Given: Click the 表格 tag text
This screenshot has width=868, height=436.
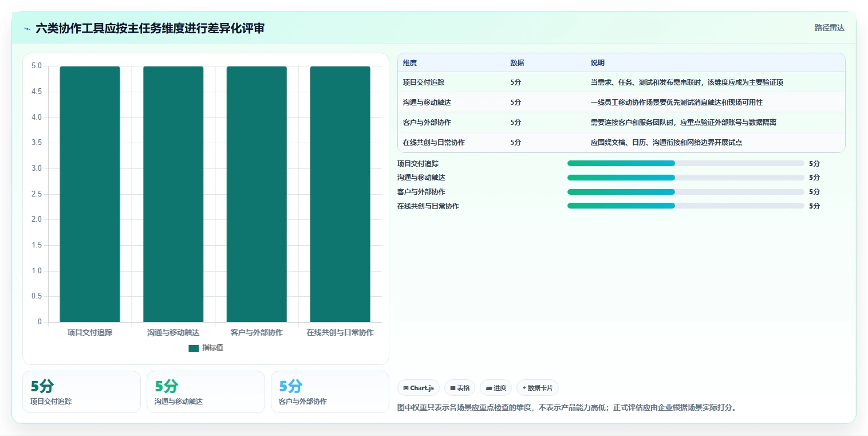Looking at the screenshot, I should point(463,388).
